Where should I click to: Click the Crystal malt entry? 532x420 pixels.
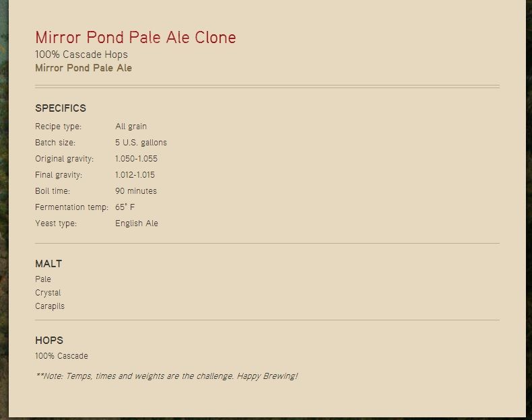[48, 293]
